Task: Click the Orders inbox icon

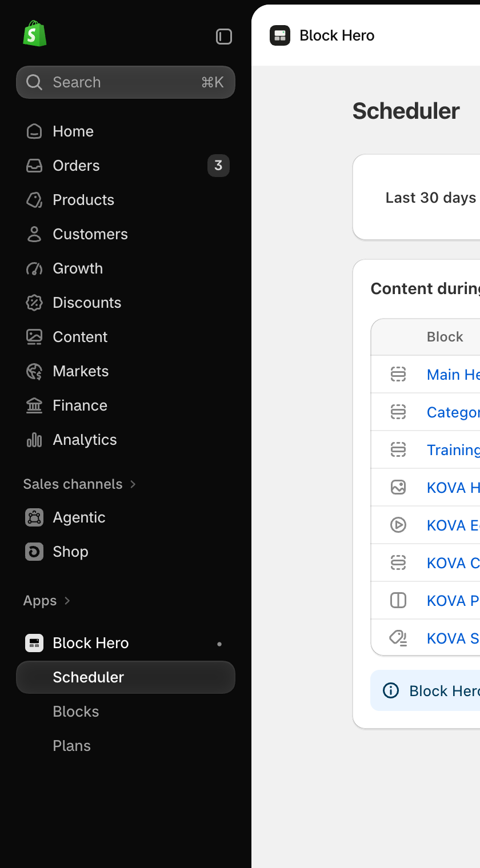Action: tap(34, 166)
